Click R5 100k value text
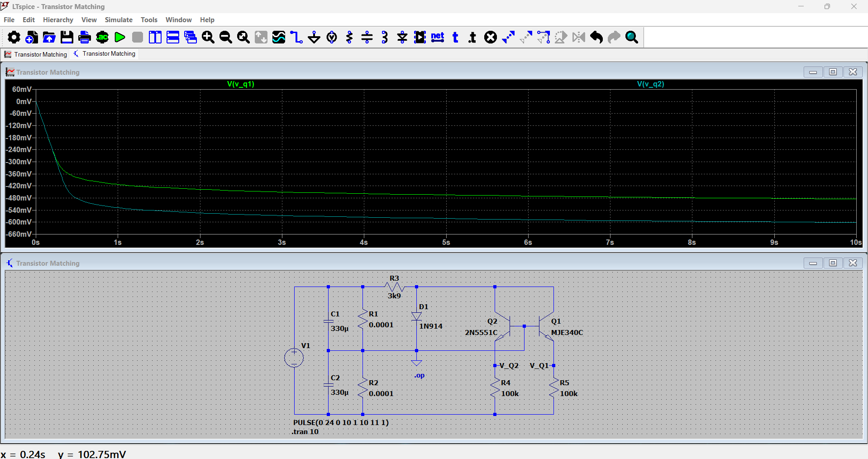 click(x=569, y=394)
